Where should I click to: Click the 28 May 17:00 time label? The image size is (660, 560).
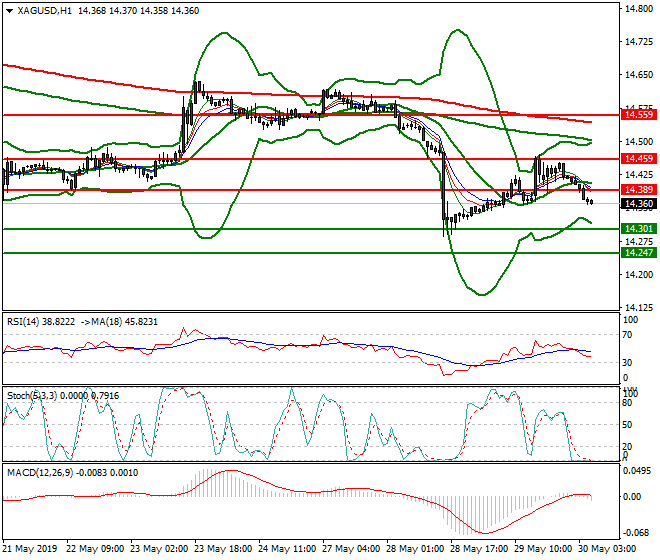pos(479,549)
